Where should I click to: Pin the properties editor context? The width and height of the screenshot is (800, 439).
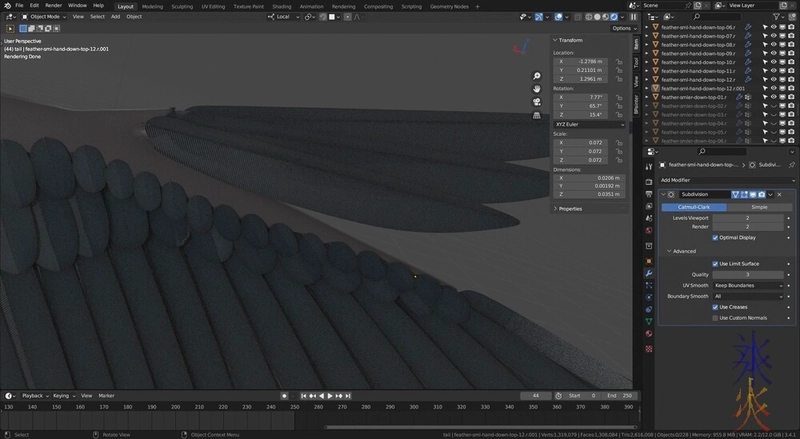click(x=791, y=164)
